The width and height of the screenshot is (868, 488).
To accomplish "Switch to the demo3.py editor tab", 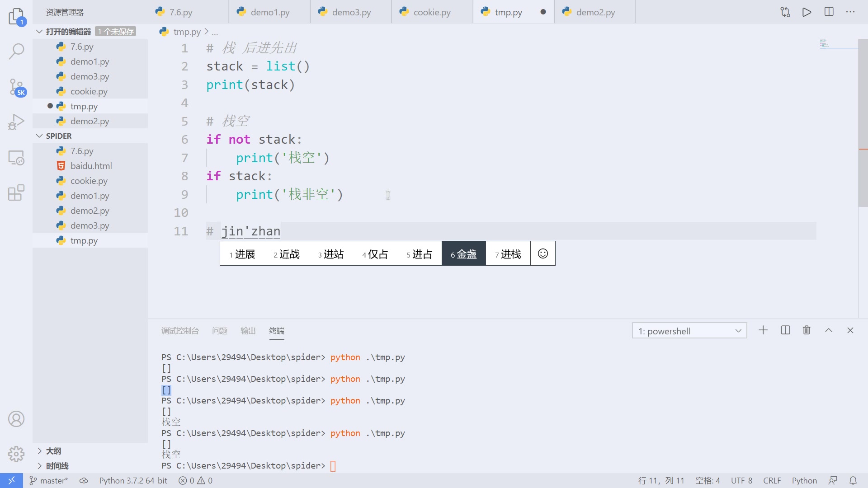I will tap(350, 12).
